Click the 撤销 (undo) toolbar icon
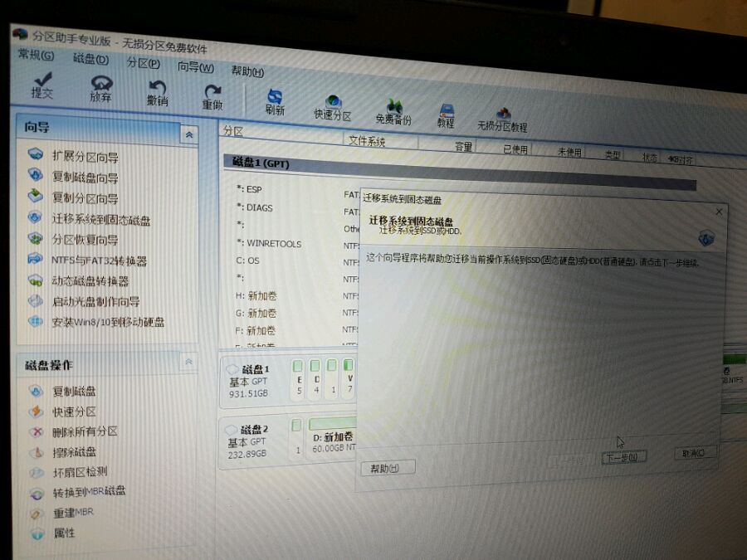The image size is (747, 560). tap(157, 93)
